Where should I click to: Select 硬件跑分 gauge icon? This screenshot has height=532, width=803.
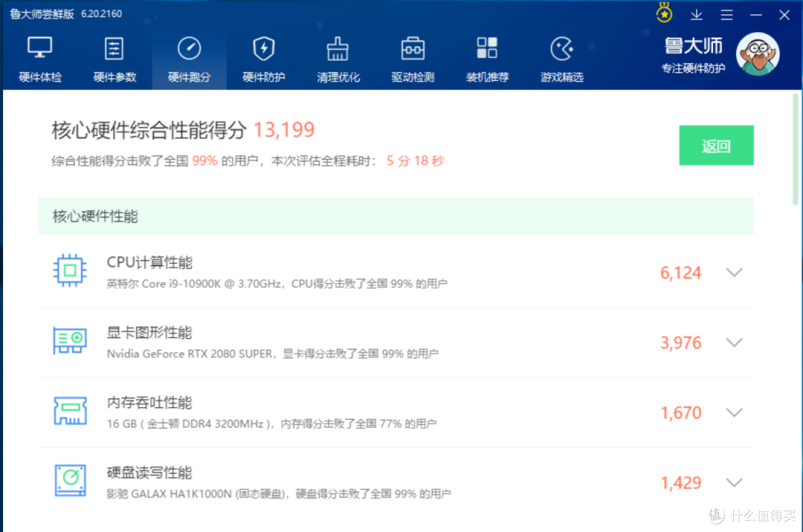189,48
